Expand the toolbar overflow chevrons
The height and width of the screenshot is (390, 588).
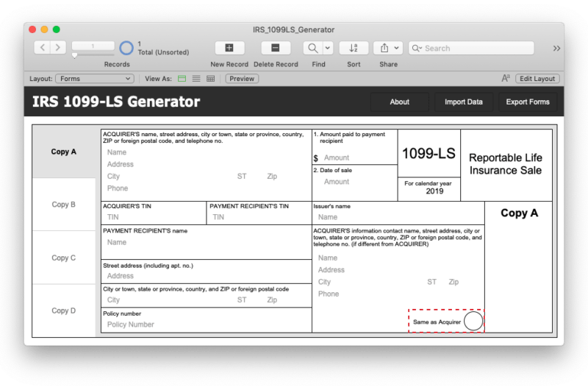556,48
